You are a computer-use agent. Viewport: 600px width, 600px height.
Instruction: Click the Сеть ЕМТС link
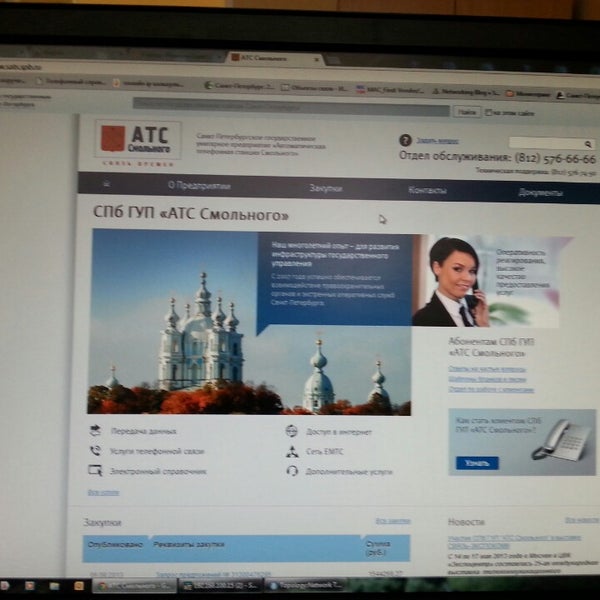click(x=324, y=452)
